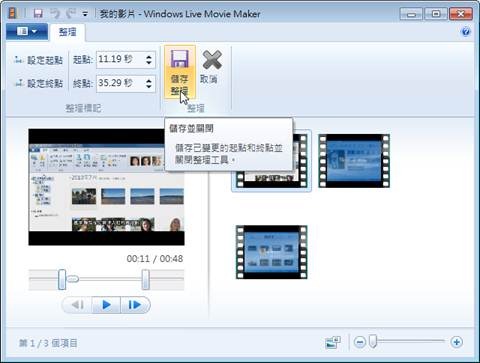Open the Help question mark icon
The height and width of the screenshot is (363, 480).
point(466,32)
